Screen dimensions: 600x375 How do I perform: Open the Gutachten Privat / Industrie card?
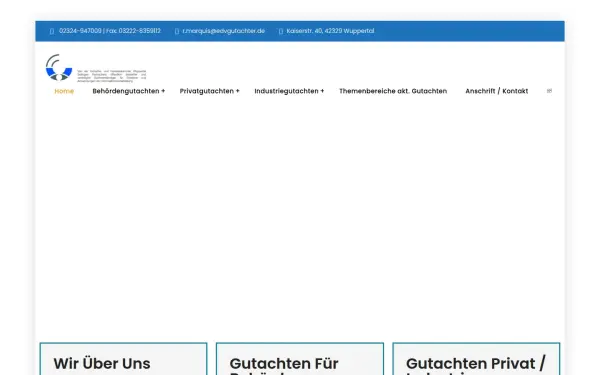click(476, 359)
